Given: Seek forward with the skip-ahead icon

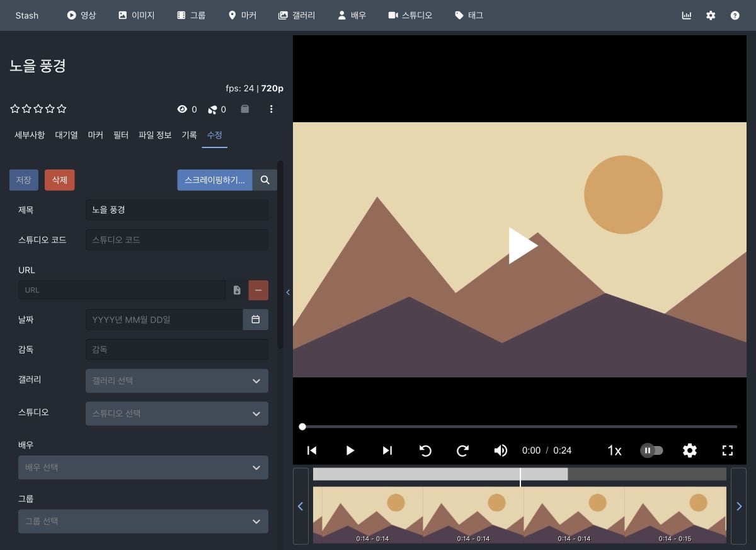Looking at the screenshot, I should 463,450.
